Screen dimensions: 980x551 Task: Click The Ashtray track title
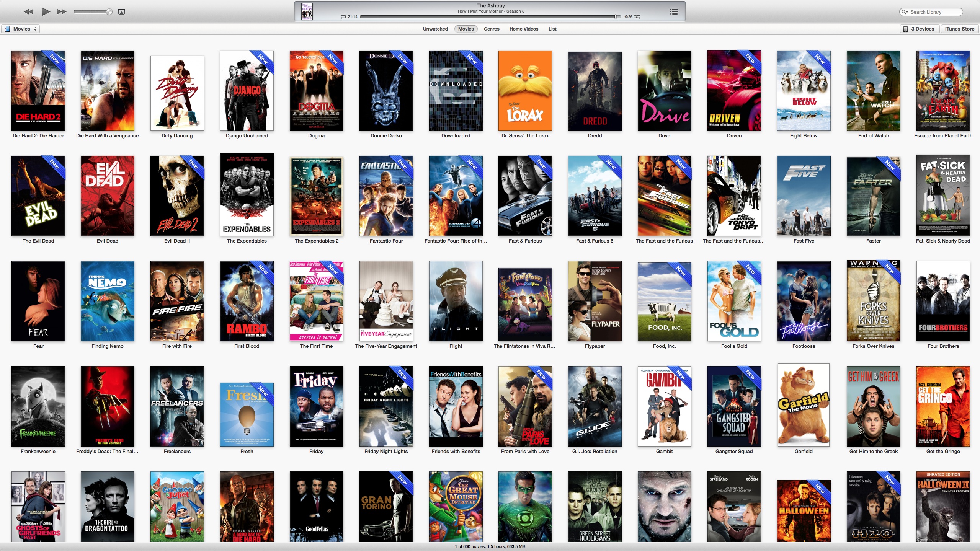[491, 6]
